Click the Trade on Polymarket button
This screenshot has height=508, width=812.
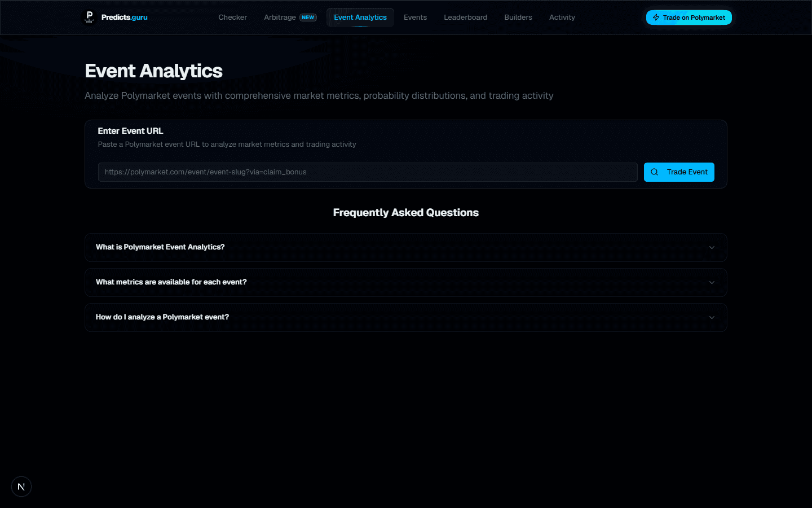click(689, 17)
